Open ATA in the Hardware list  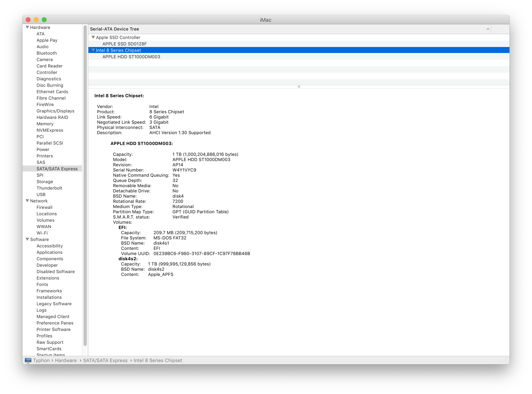(40, 34)
